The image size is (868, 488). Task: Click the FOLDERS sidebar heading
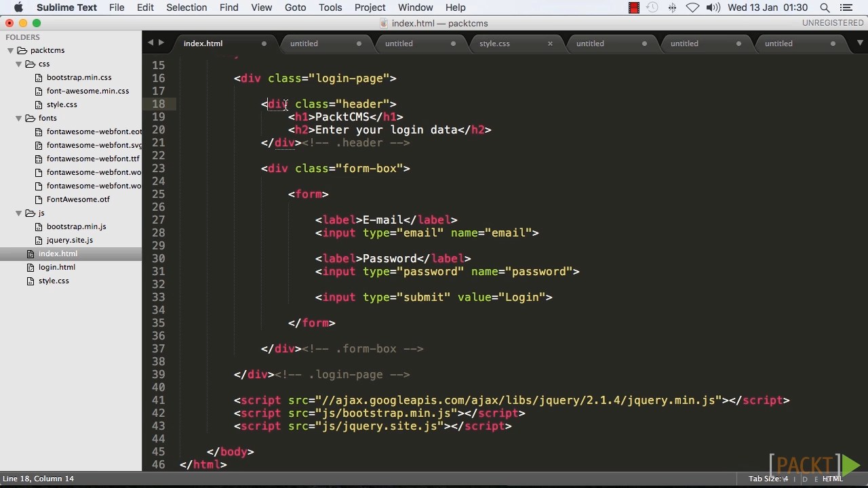23,37
